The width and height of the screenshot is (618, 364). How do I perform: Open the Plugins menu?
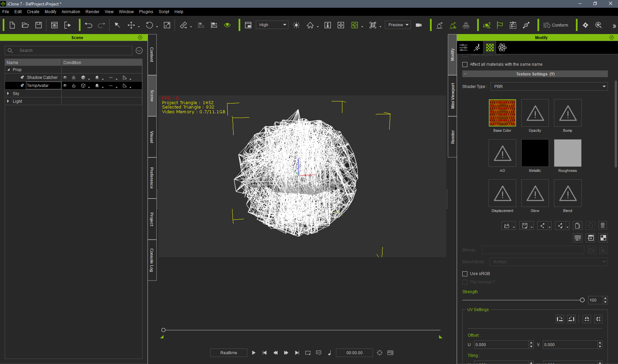click(x=146, y=12)
